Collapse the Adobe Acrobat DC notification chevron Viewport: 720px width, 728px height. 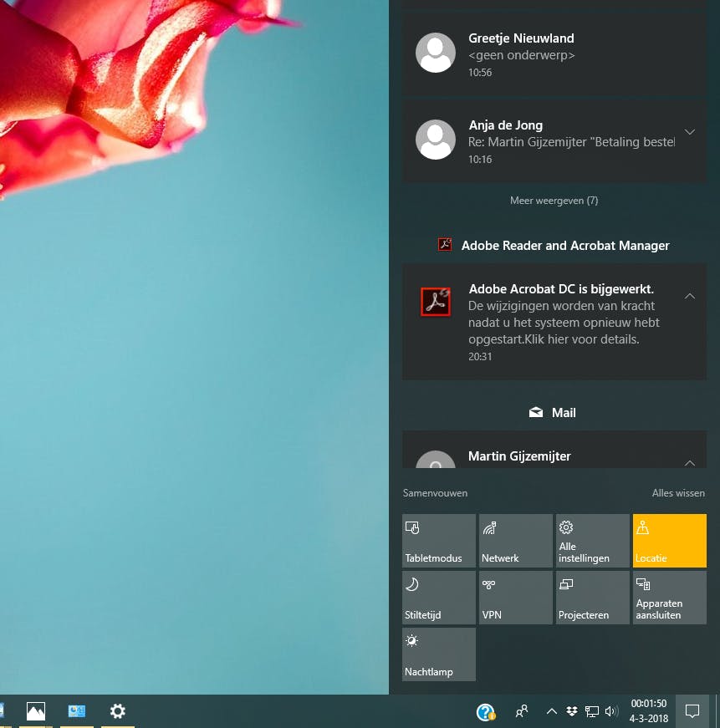click(x=690, y=296)
